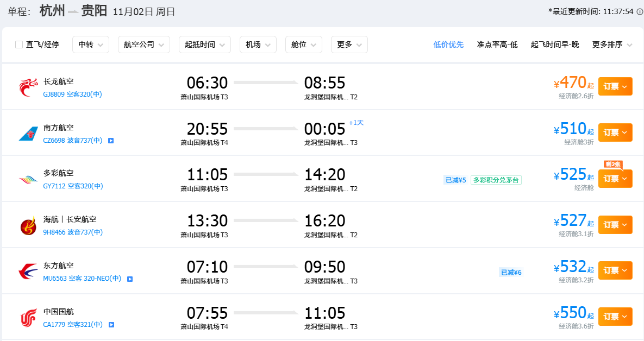Expand the 中转 (transfer) filter dropdown
Viewport: 644px width, 341px height.
pos(91,45)
